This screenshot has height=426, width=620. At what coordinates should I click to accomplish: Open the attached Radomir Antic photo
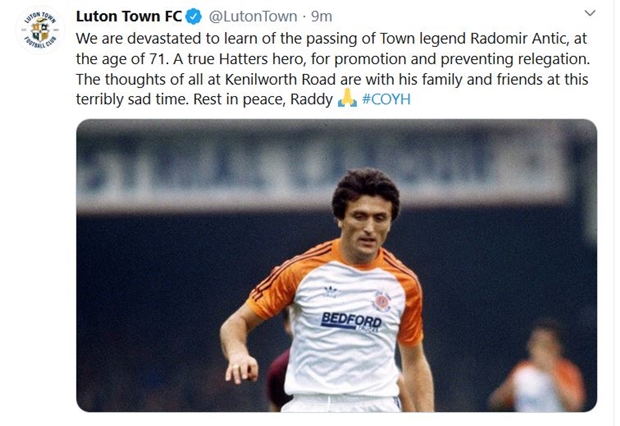tap(336, 265)
